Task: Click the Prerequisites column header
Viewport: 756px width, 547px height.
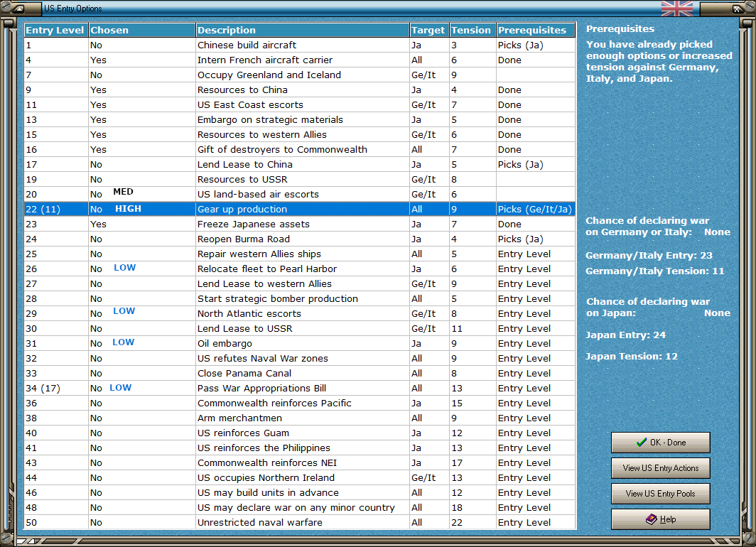Action: pyautogui.click(x=536, y=30)
